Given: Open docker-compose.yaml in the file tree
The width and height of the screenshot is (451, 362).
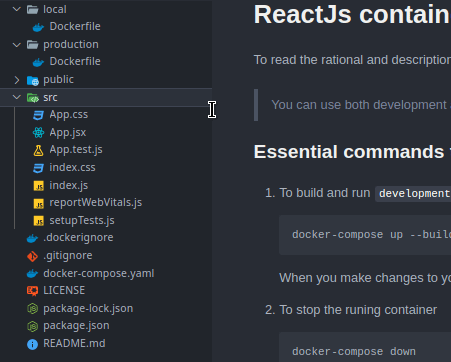Looking at the screenshot, I should (x=99, y=273).
